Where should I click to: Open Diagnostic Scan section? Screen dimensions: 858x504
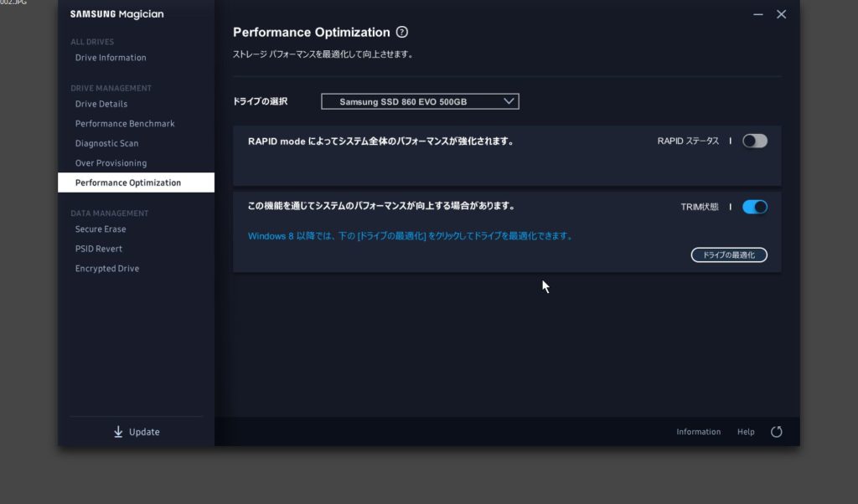(106, 143)
